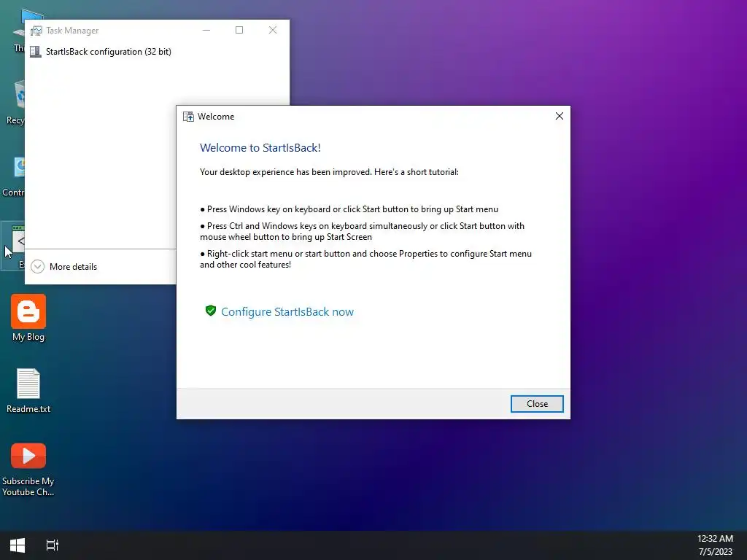Select the Subscribe My Youtube Channel shortcut
Screen dimensions: 747x560
pos(28,470)
